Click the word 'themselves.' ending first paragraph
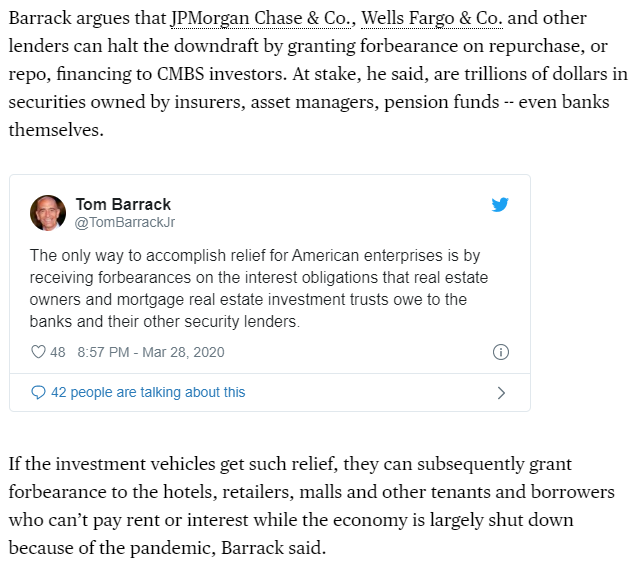The image size is (642, 564). (56, 130)
